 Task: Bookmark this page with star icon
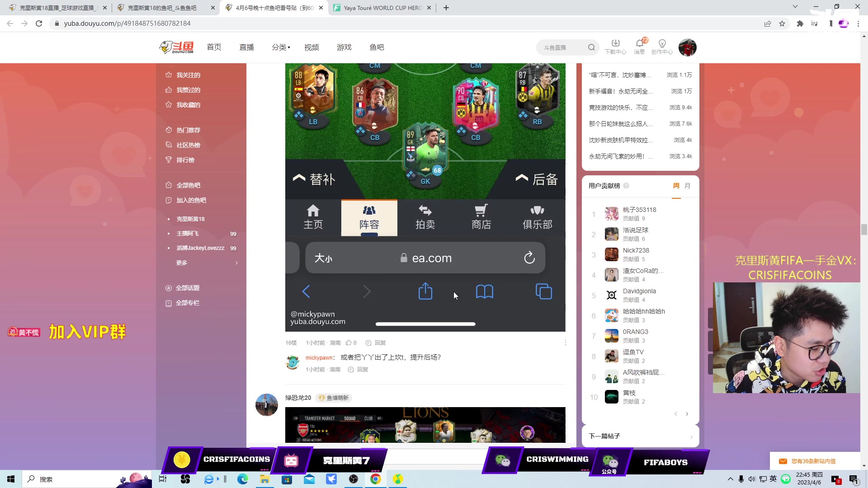(x=782, y=23)
